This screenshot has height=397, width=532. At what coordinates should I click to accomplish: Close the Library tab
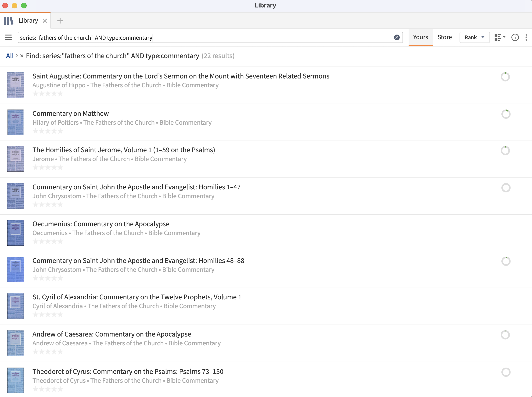(x=45, y=21)
